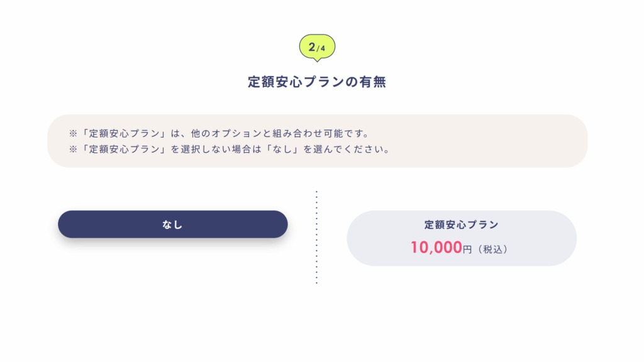The width and height of the screenshot is (644, 362).
Task: Click the 定額安心プランの有無 page heading
Action: (317, 82)
